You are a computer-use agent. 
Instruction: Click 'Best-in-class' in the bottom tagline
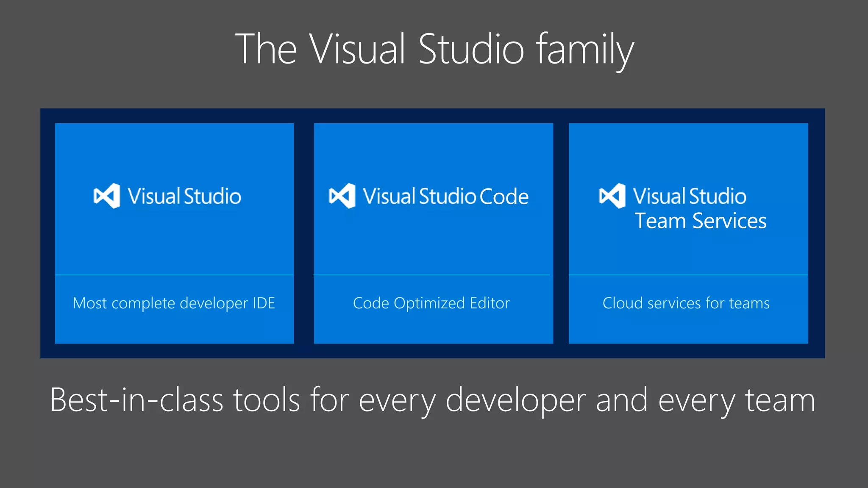[136, 400]
